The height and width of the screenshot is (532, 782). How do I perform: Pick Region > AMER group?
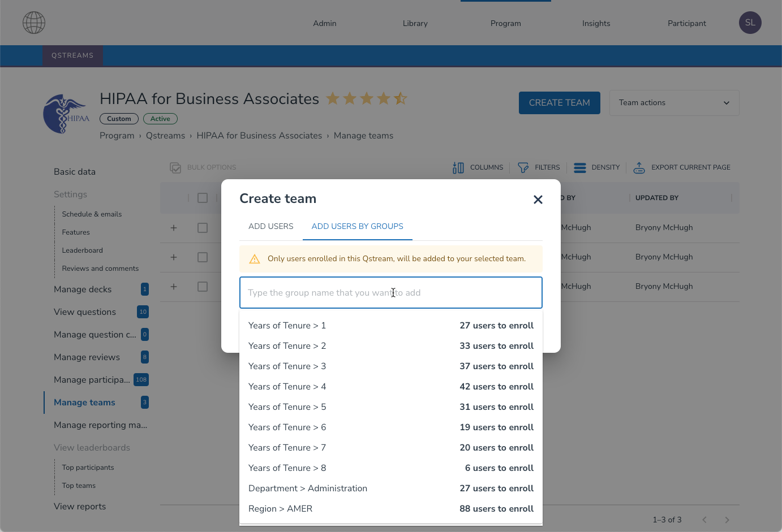coord(391,509)
